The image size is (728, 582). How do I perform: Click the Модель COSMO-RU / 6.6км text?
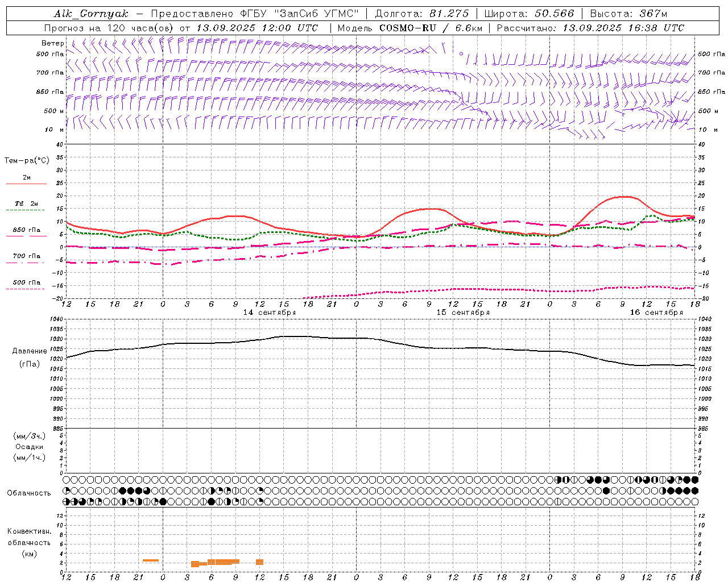pos(410,28)
